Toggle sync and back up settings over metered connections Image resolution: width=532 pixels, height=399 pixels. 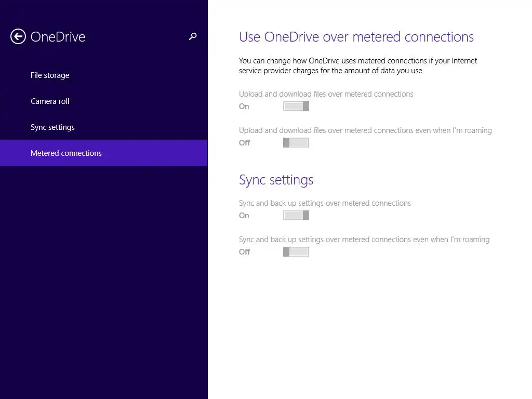[x=296, y=216]
